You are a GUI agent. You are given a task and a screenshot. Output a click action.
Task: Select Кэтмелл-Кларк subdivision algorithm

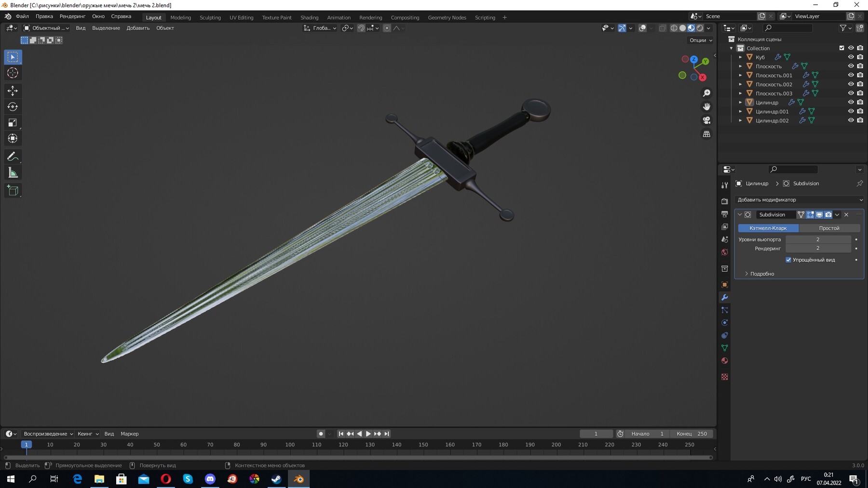(x=768, y=228)
